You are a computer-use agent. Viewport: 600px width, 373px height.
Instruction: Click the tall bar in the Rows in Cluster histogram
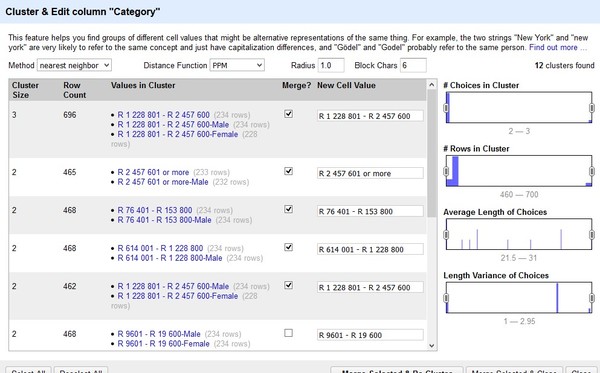(455, 171)
